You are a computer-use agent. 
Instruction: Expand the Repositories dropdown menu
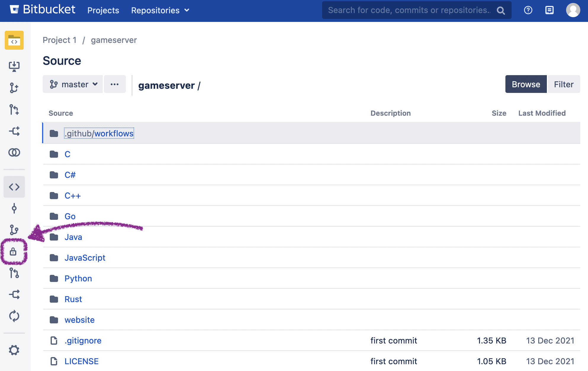pos(160,10)
